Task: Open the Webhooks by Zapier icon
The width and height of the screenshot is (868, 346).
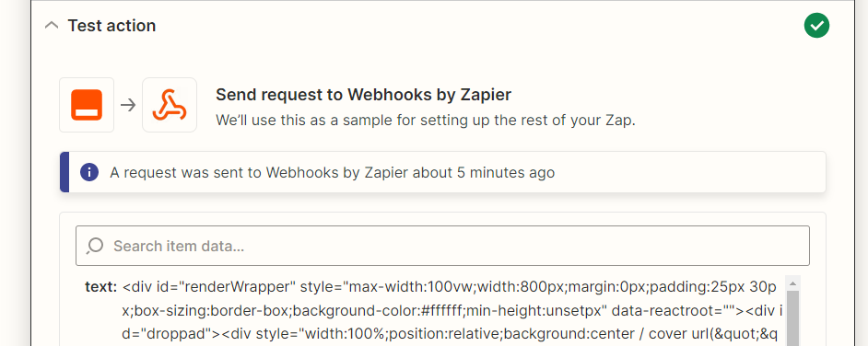Action: [170, 105]
